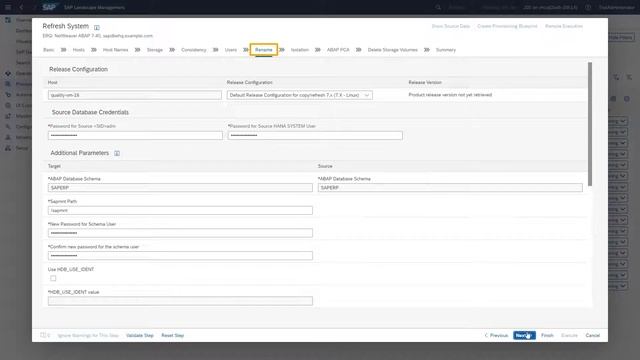
Task: Click Create Provisioning Blueprint
Action: pyautogui.click(x=507, y=26)
